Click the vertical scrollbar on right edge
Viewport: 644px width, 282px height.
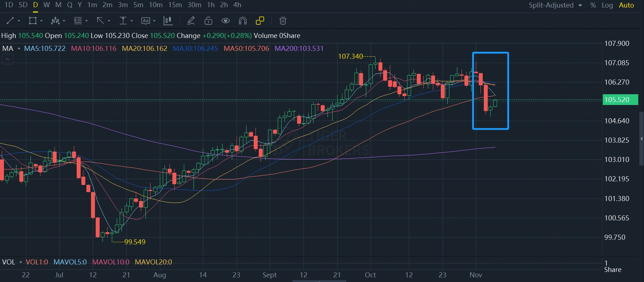point(641,139)
